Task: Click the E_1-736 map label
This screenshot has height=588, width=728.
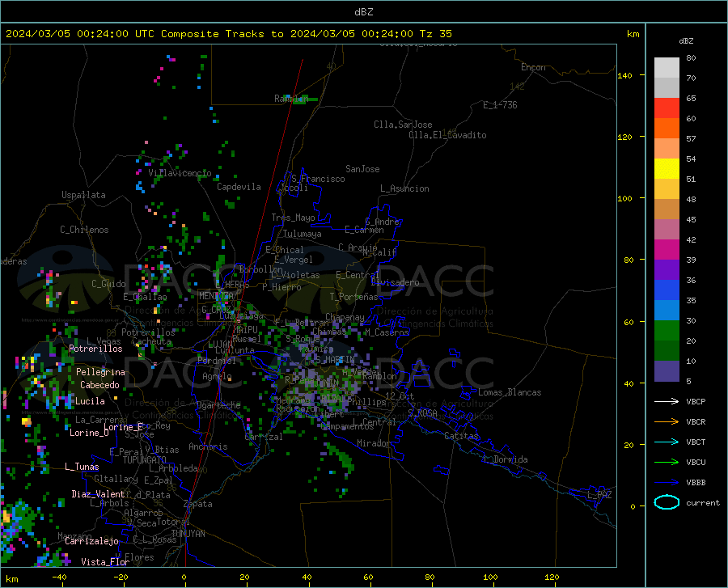Action: 500,105
